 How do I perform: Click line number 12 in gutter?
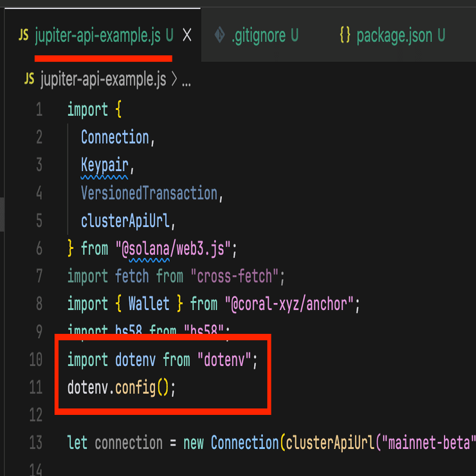(x=36, y=415)
